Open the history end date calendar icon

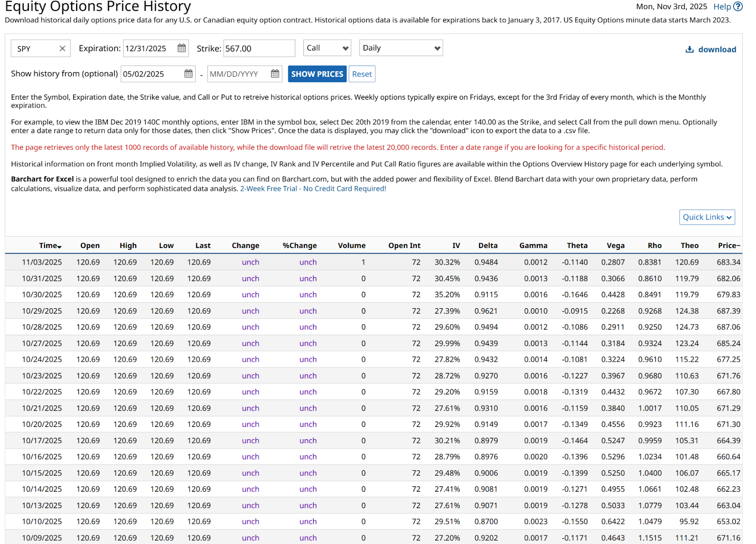[275, 74]
